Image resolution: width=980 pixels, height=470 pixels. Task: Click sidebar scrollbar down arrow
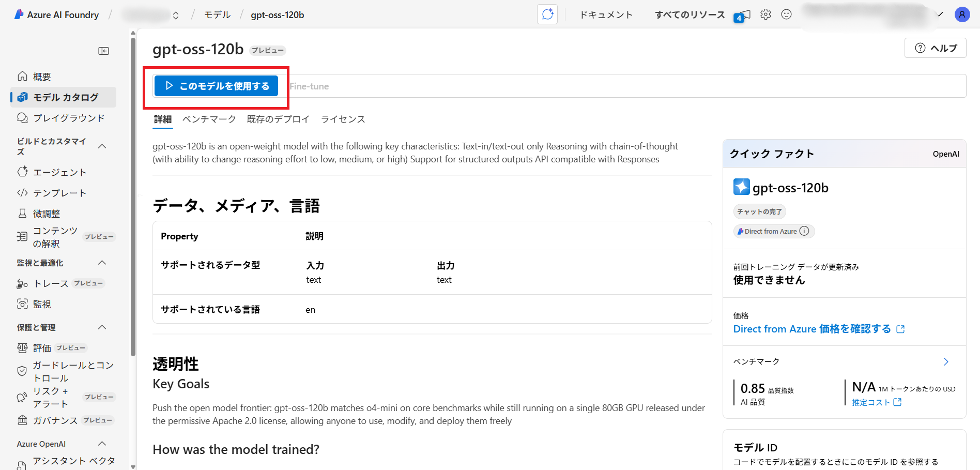(x=133, y=466)
